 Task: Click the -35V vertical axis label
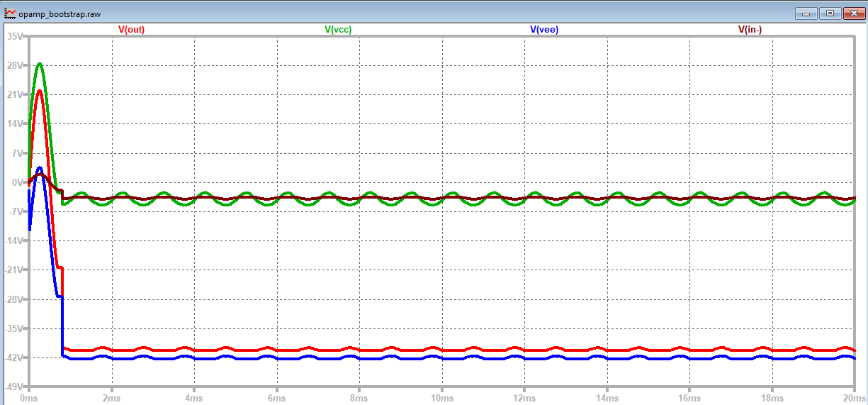coord(14,328)
